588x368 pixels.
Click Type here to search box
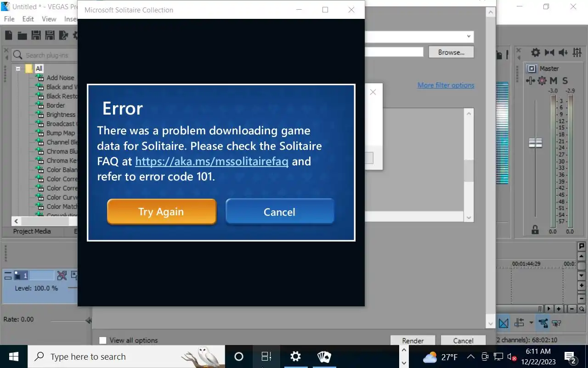click(126, 356)
